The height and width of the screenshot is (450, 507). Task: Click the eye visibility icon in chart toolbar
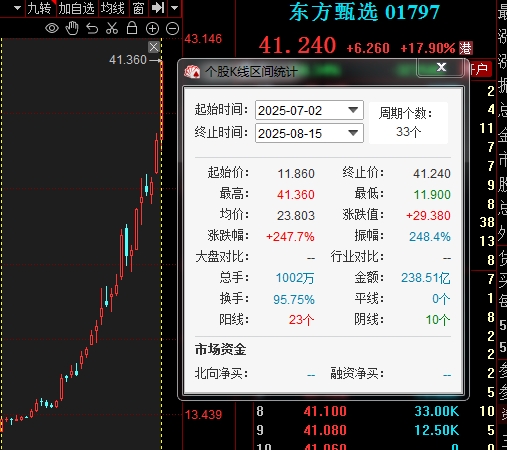pos(52,28)
